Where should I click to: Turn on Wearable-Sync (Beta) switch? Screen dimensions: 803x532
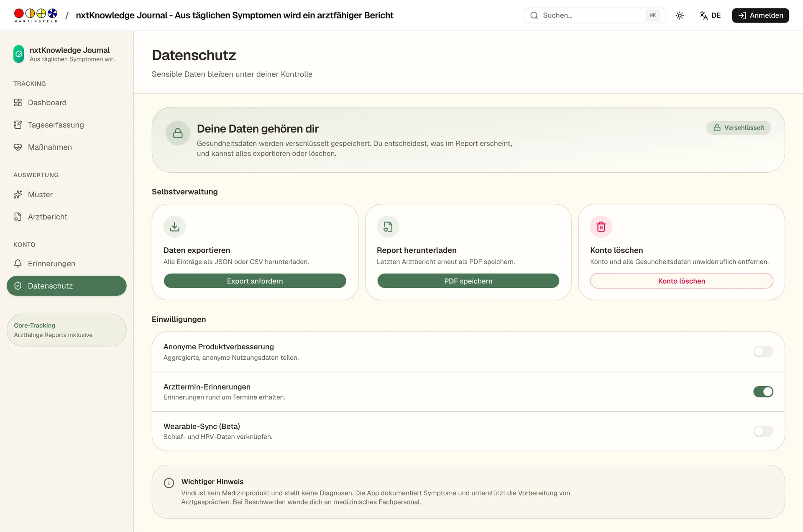(x=763, y=431)
